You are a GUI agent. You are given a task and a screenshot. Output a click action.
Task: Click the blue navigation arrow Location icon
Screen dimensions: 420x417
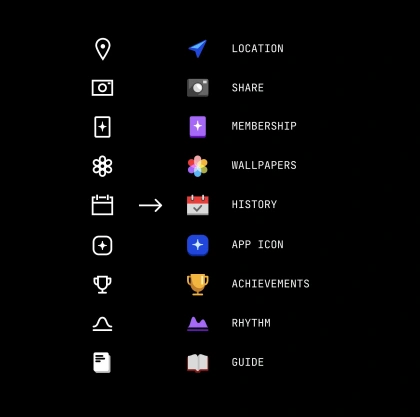198,49
